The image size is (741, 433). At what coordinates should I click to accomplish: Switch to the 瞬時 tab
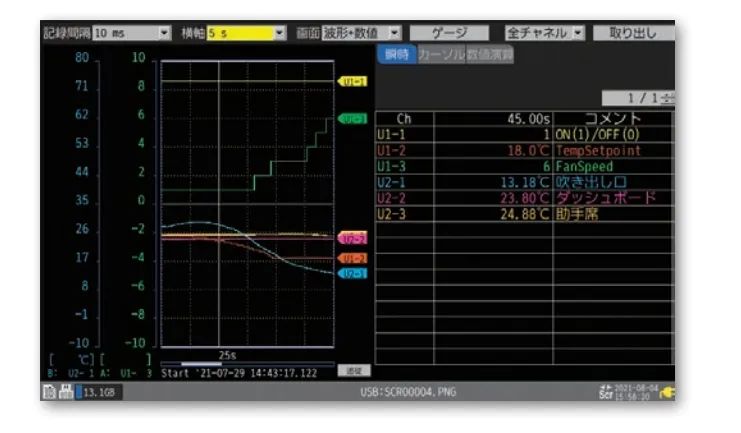396,55
